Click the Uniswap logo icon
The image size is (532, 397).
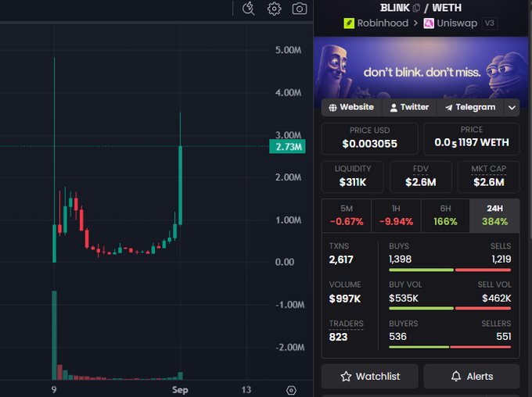[429, 23]
